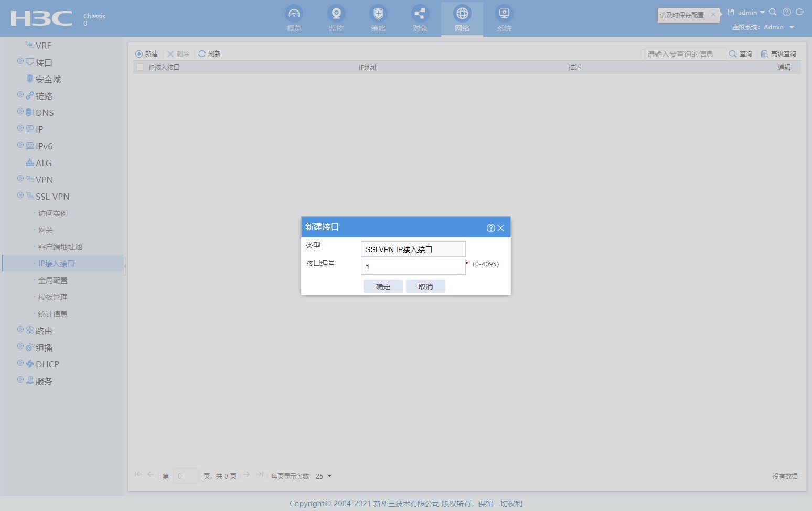Cancel with the 取消 button

[425, 287]
